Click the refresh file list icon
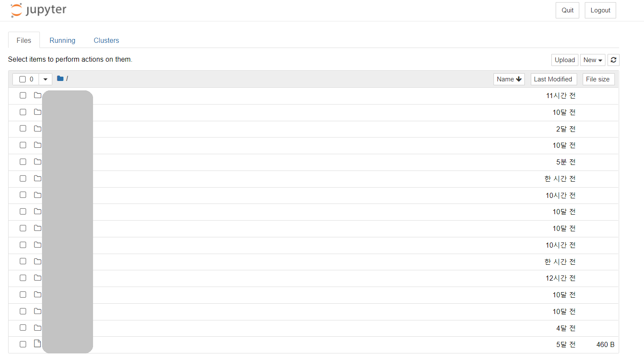 (613, 60)
